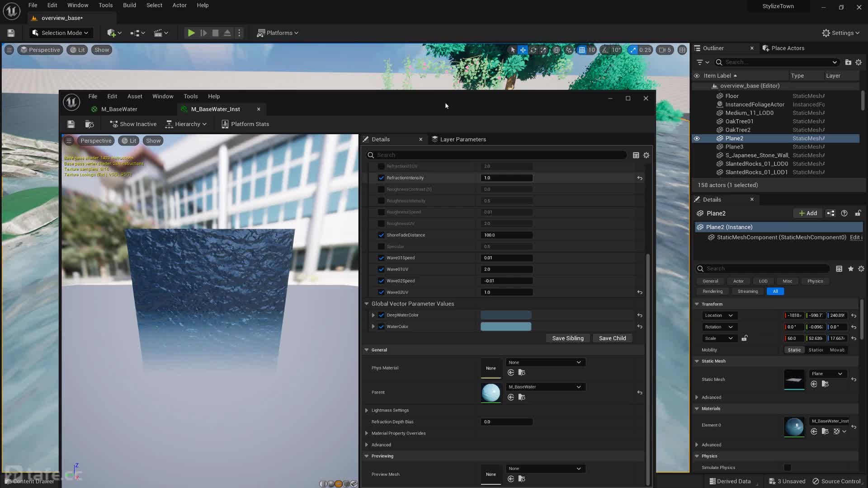This screenshot has height=488, width=868.
Task: Select the translate gizmo tool in the main viewport
Action: click(523, 50)
